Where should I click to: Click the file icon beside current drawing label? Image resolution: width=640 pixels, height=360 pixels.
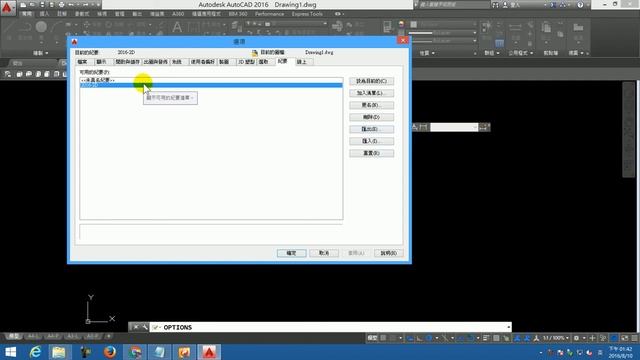pyautogui.click(x=255, y=53)
